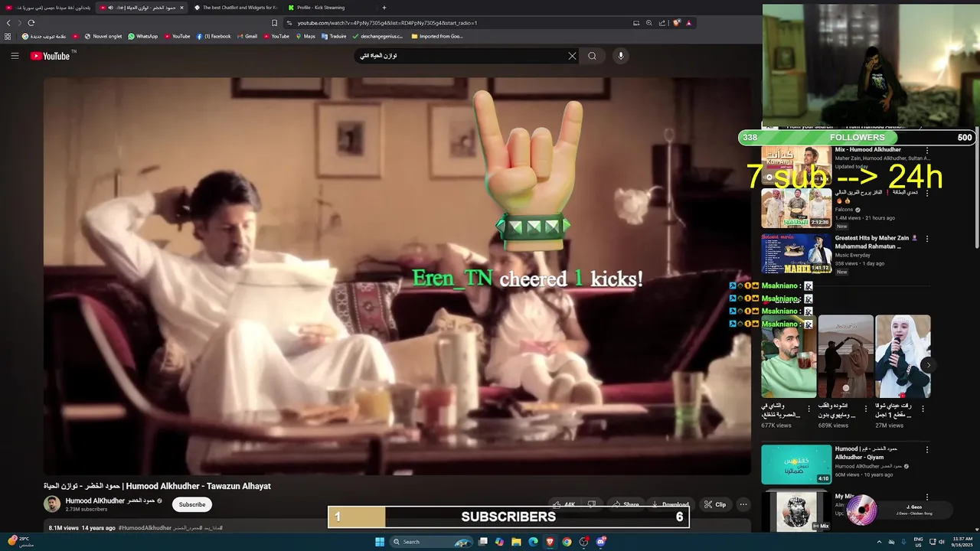
Task: Reload the page with the refresh icon
Action: click(x=31, y=23)
